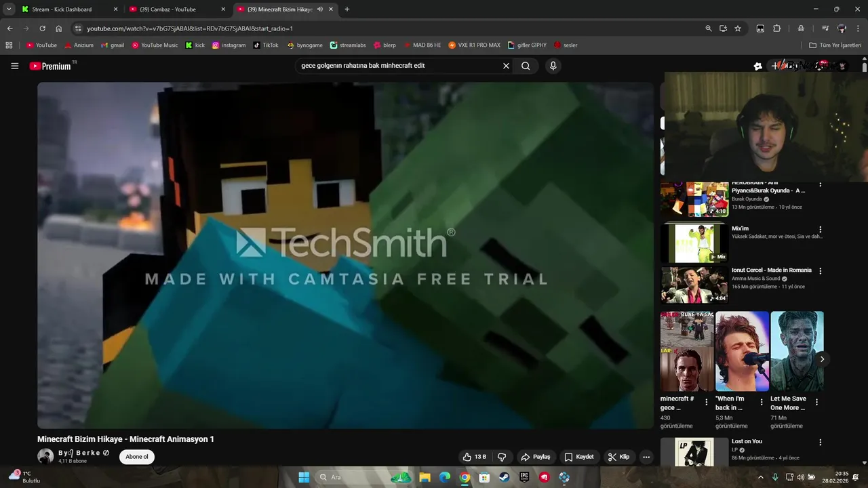This screenshot has width=868, height=488.
Task: Open the Windows Start menu
Action: coord(304,477)
